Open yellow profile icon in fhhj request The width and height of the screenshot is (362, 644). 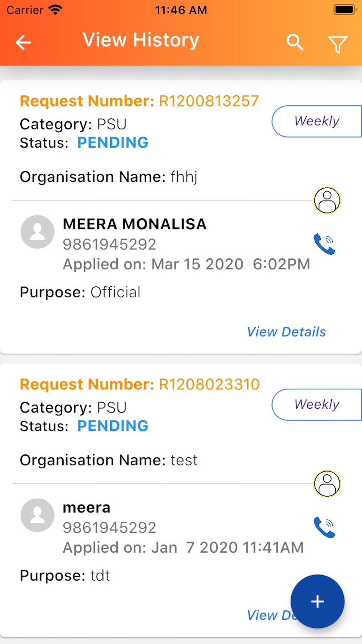coord(327,200)
